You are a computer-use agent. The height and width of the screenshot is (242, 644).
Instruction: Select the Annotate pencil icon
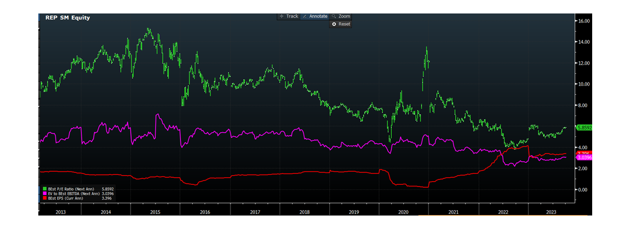(304, 16)
